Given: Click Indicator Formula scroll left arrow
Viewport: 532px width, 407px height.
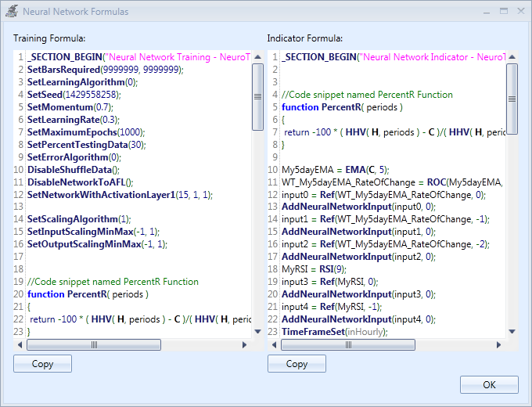Looking at the screenshot, I should point(274,345).
